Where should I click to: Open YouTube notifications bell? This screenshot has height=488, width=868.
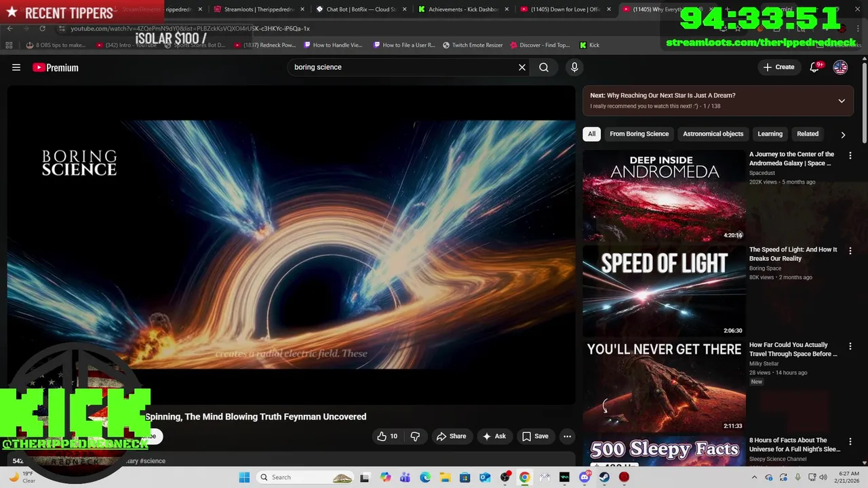(x=815, y=67)
